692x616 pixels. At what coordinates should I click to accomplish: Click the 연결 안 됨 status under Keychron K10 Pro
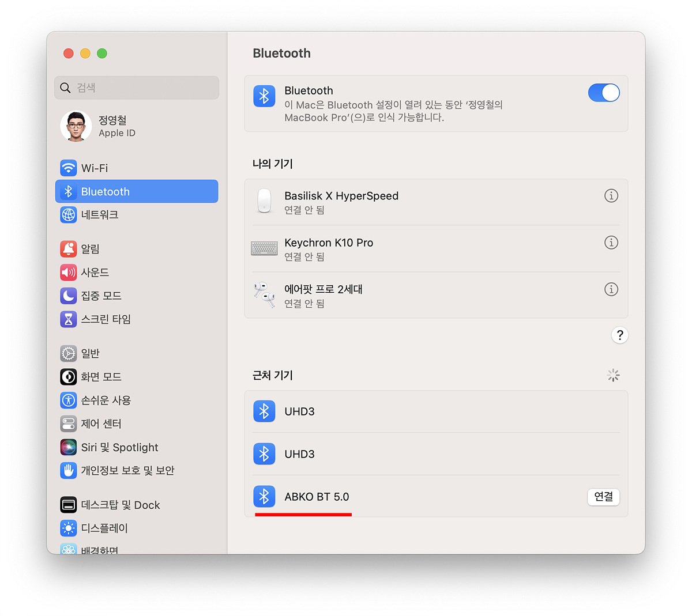click(x=304, y=256)
